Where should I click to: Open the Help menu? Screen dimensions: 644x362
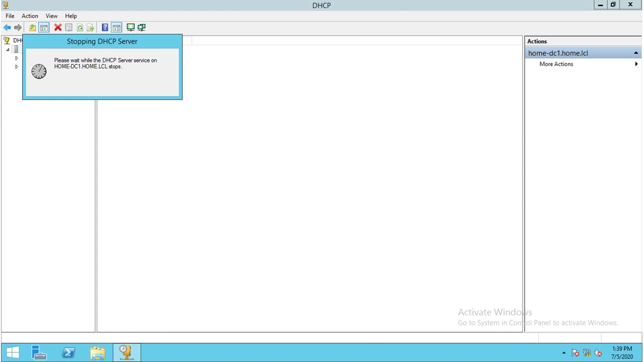[71, 16]
